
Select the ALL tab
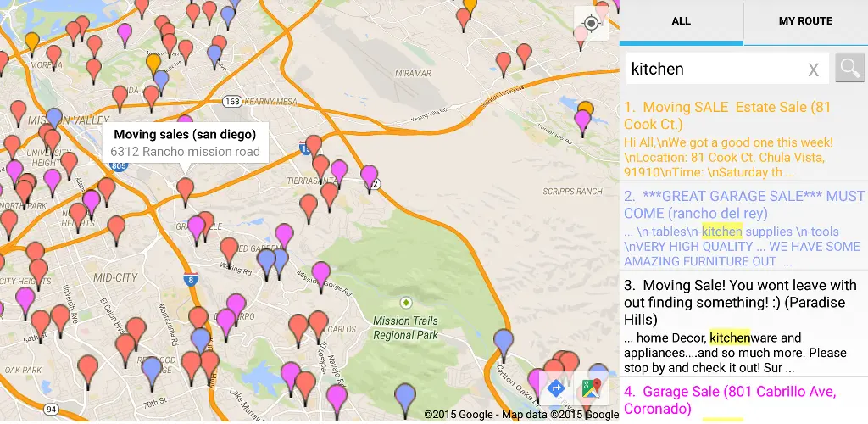coord(681,21)
